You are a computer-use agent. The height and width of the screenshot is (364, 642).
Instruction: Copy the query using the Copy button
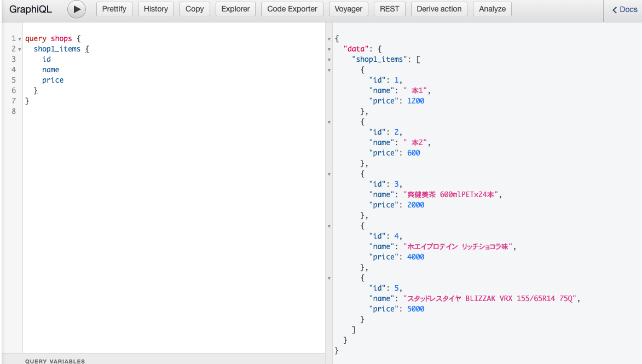[x=194, y=9]
